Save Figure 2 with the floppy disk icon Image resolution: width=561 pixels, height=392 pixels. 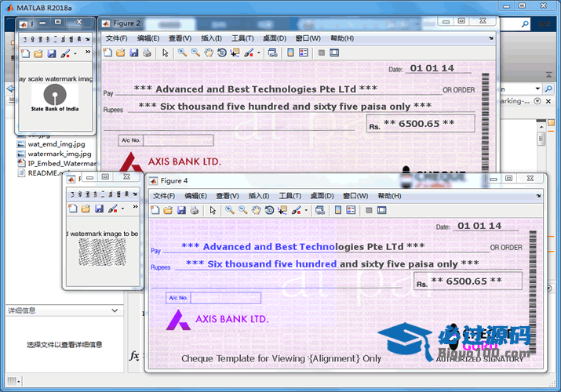click(134, 53)
